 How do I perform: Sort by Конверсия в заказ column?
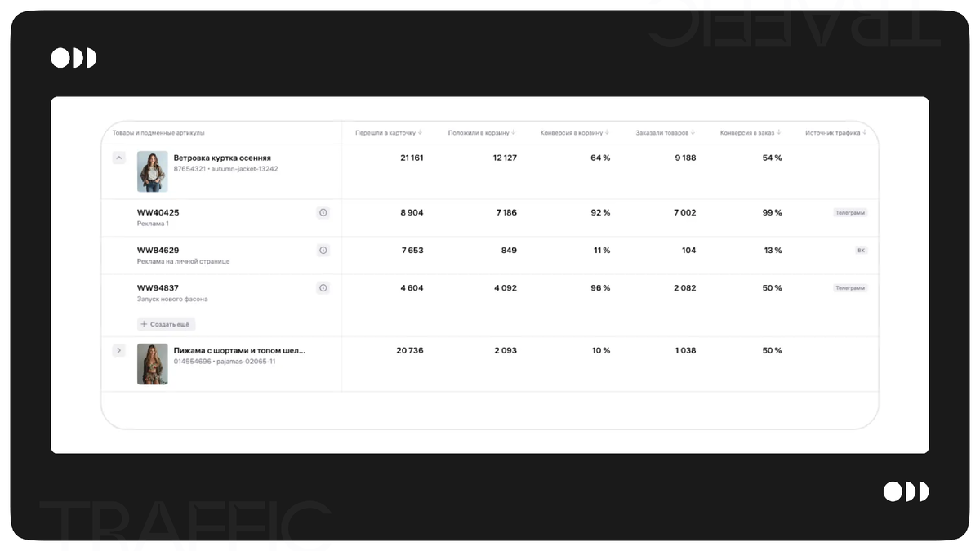pyautogui.click(x=751, y=132)
